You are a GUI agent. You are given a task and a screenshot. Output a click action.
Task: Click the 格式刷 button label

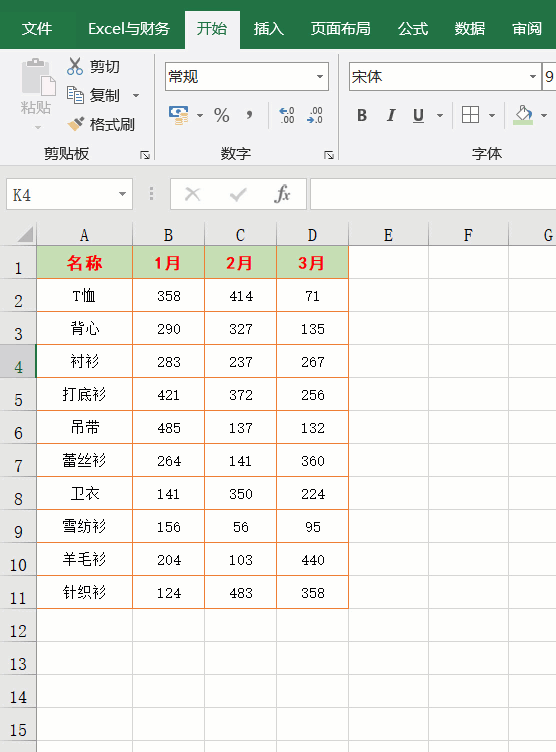[112, 125]
